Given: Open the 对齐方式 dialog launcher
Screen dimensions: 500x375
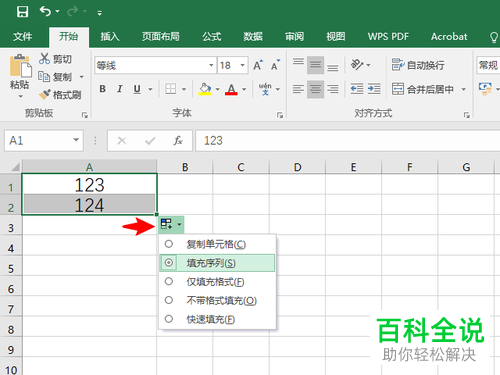Looking at the screenshot, I should [467, 115].
